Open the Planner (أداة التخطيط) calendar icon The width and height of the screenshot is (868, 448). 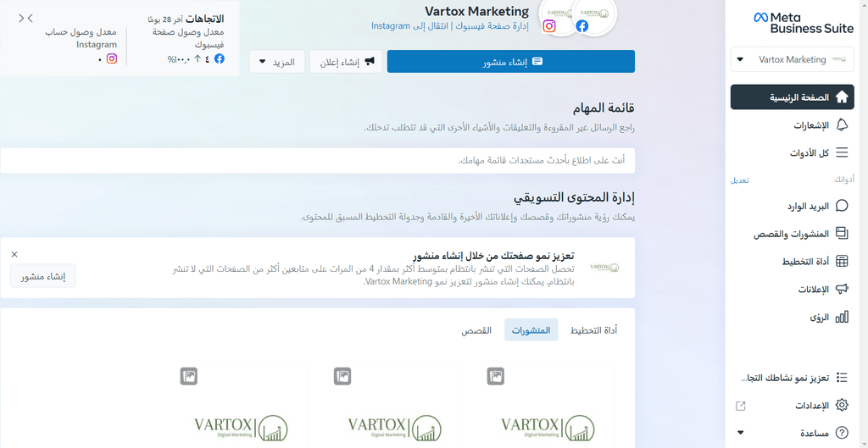[x=842, y=261]
